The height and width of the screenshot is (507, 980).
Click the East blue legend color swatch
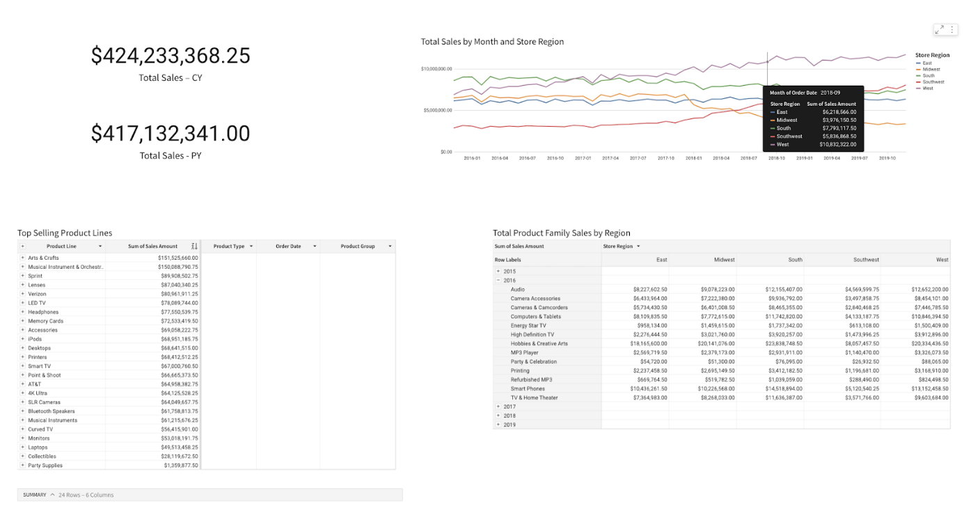coord(918,63)
